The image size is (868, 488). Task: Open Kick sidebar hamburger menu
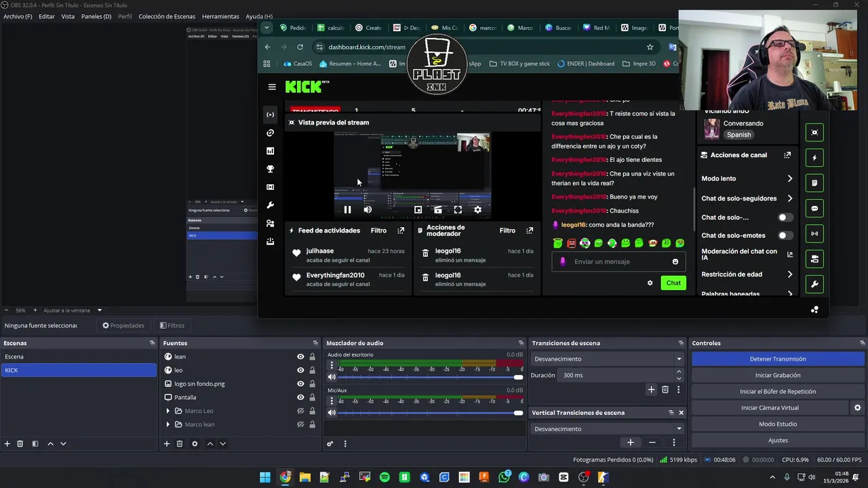(x=272, y=87)
